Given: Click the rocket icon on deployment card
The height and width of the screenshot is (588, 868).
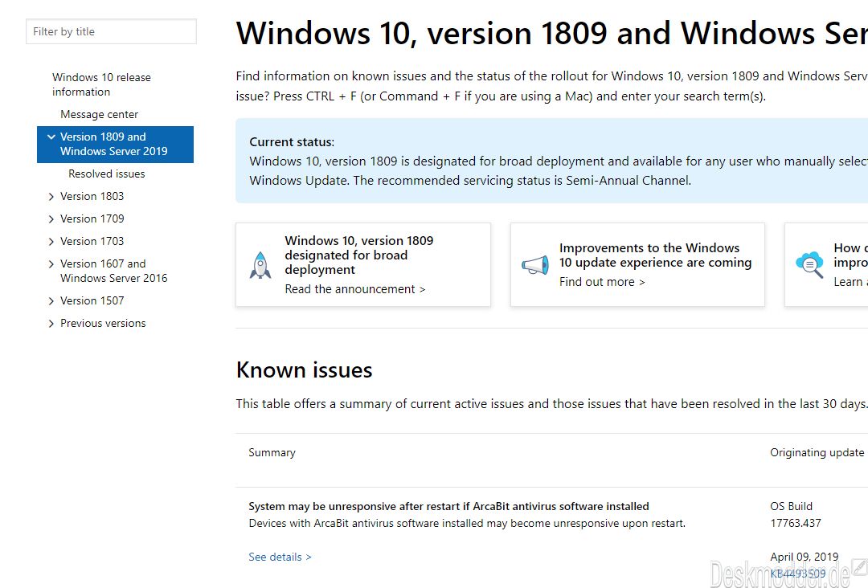Looking at the screenshot, I should pos(260,265).
